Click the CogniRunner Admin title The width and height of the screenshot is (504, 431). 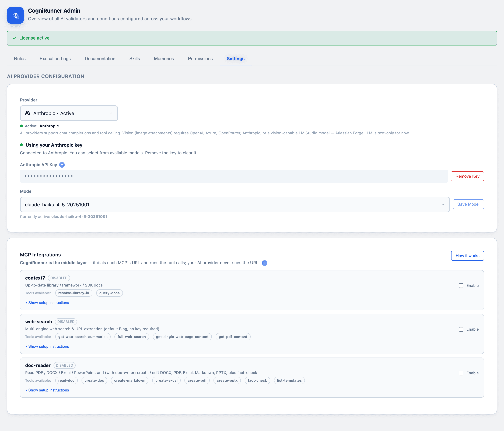[x=54, y=11]
